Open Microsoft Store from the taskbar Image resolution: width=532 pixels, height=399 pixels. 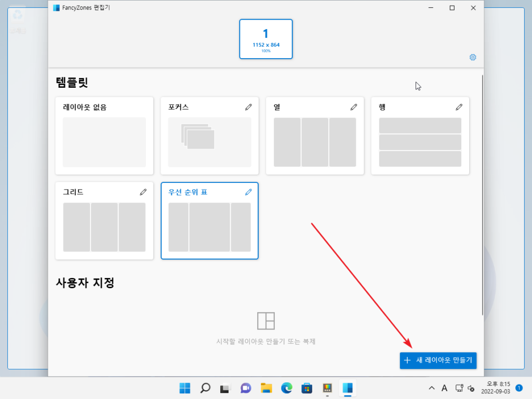point(307,388)
